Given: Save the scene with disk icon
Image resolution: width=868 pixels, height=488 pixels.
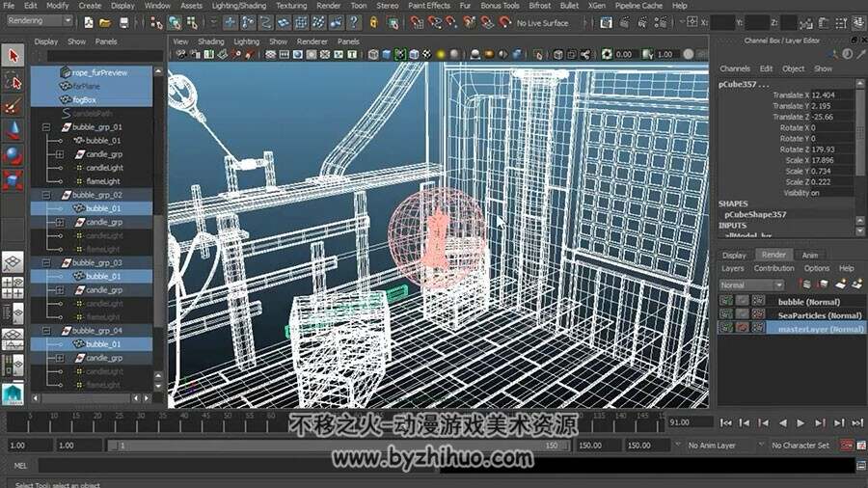Looking at the screenshot, I should pyautogui.click(x=122, y=23).
